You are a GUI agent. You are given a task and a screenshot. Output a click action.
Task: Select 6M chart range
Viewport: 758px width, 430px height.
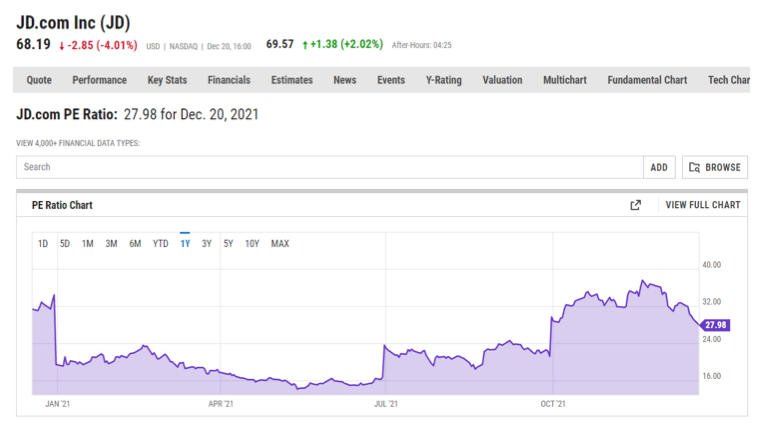pos(135,244)
